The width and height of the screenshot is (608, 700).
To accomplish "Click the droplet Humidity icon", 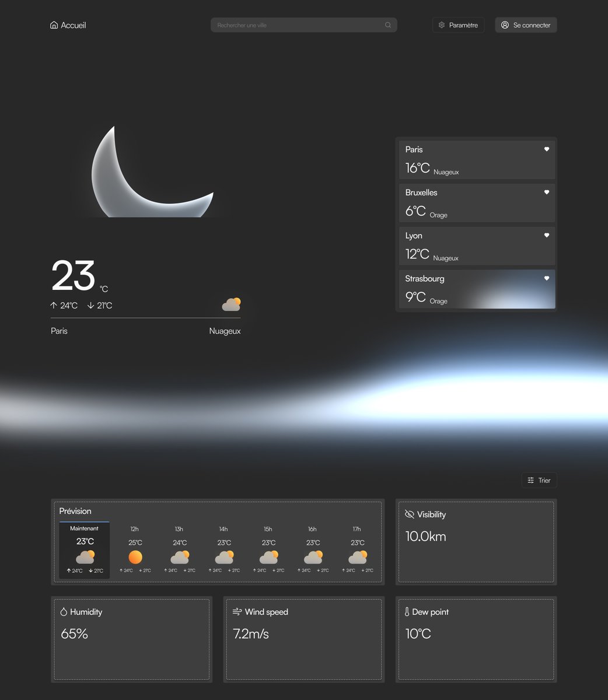I will point(64,612).
